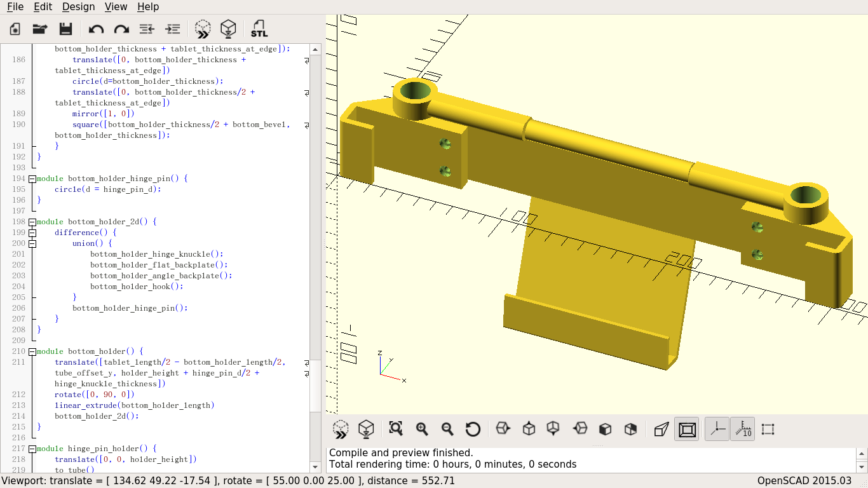868x488 pixels.
Task: Zoom out of the 3D view
Action: 447,429
